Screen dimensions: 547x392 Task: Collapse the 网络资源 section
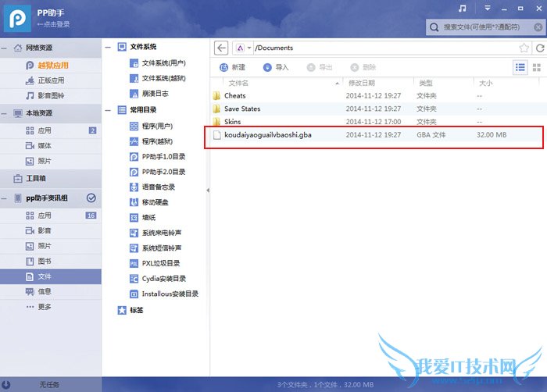4,48
